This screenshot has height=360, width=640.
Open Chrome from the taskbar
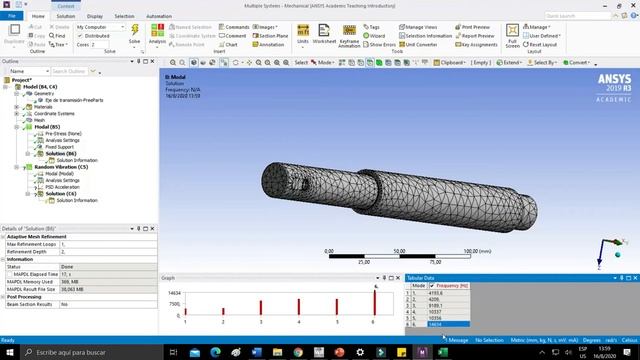click(x=298, y=352)
